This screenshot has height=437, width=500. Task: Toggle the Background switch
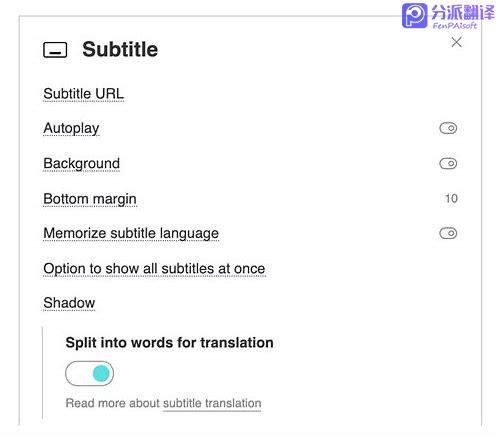[448, 163]
